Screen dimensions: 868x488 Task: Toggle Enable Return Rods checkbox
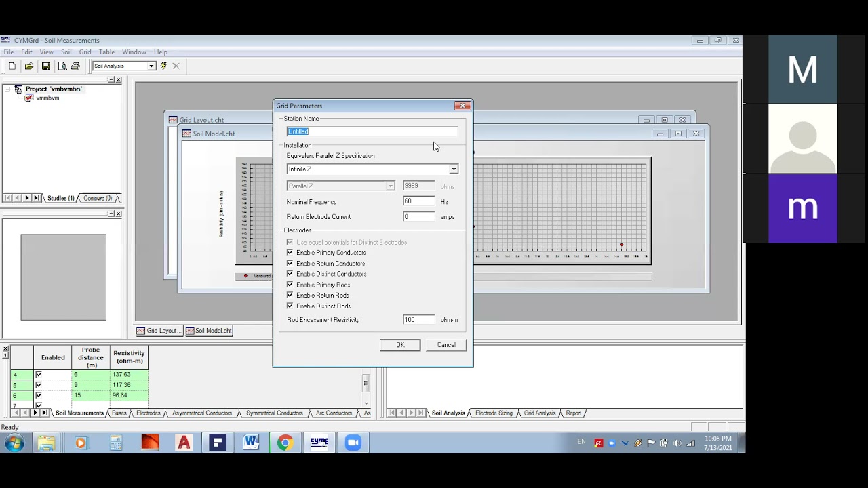pyautogui.click(x=290, y=296)
